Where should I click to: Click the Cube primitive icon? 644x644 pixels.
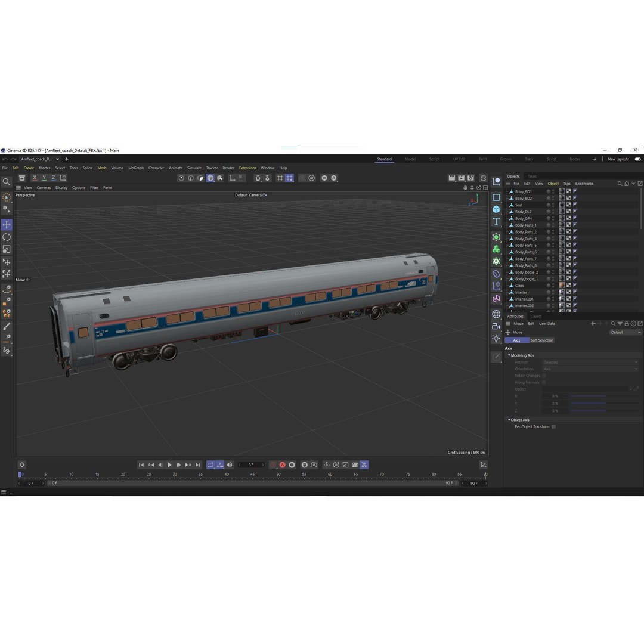tap(496, 209)
